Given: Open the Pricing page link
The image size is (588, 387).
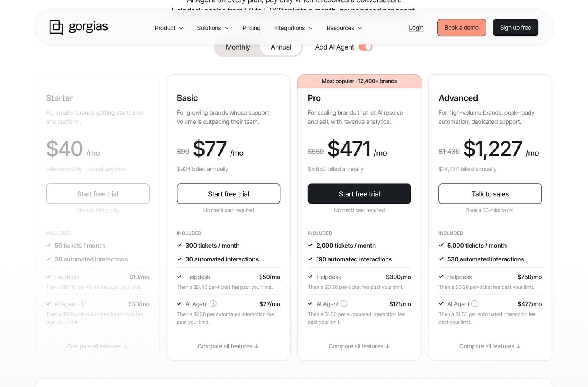Looking at the screenshot, I should 252,28.
